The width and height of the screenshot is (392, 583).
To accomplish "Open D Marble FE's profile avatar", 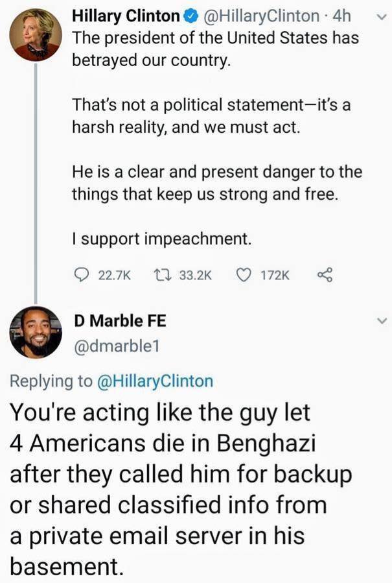I will (36, 332).
